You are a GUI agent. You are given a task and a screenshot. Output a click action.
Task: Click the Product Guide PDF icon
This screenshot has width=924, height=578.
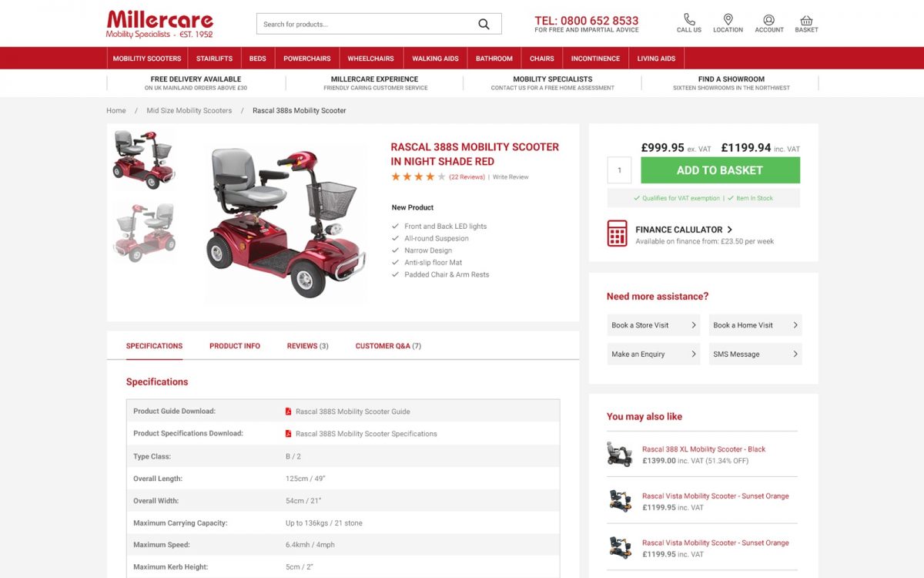point(289,412)
